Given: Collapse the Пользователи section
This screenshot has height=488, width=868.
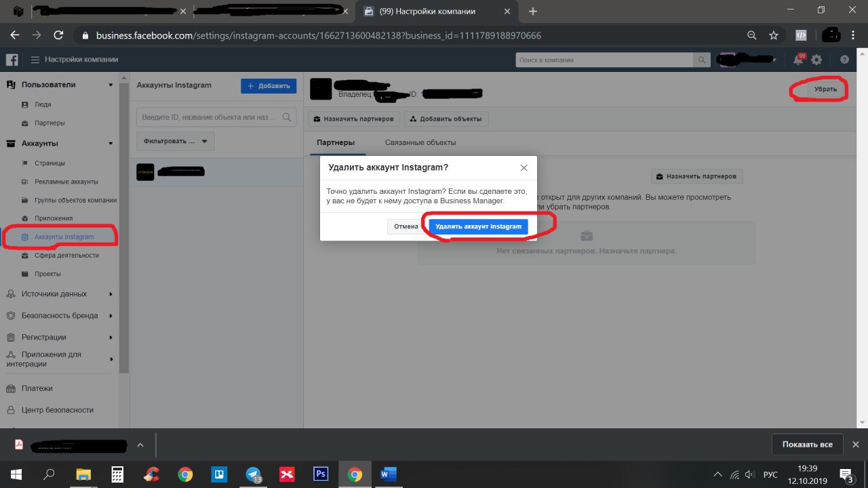Looking at the screenshot, I should (x=111, y=85).
